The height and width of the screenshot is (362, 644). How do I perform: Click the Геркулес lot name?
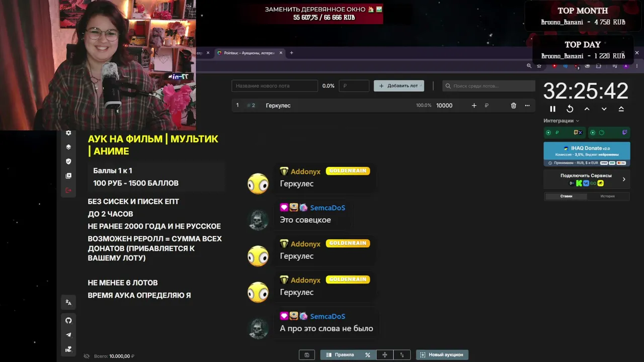[x=278, y=106]
